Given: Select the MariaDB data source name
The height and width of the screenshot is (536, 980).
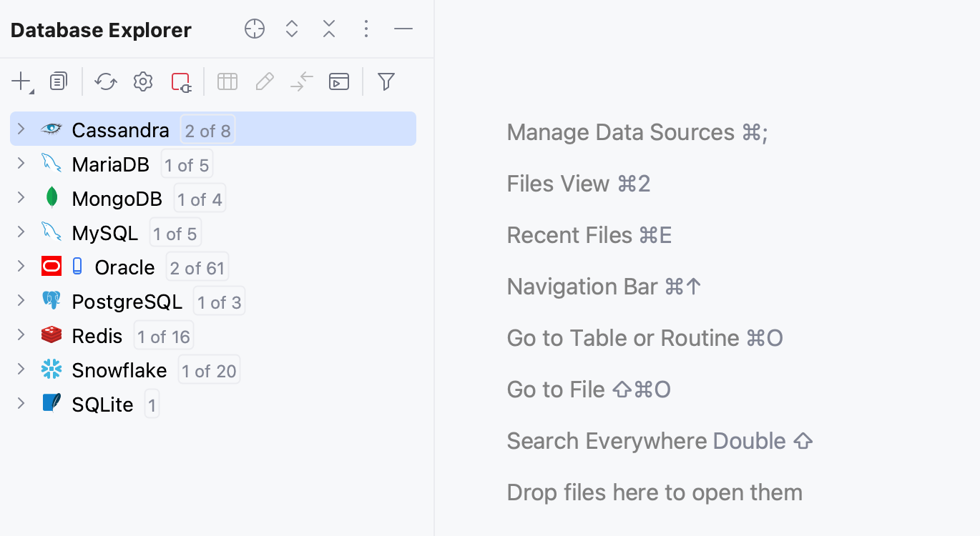Looking at the screenshot, I should click(x=111, y=164).
